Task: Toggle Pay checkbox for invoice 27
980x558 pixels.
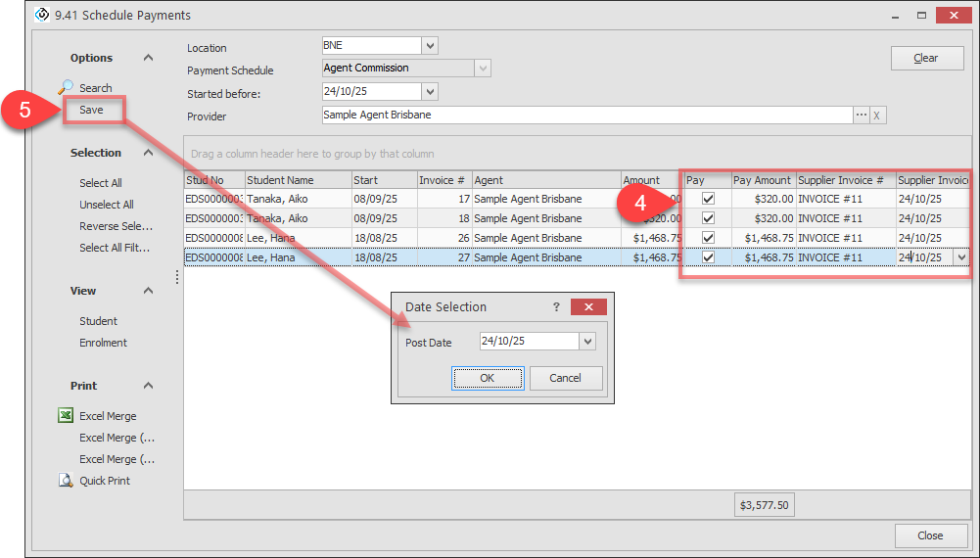Action: [709, 257]
